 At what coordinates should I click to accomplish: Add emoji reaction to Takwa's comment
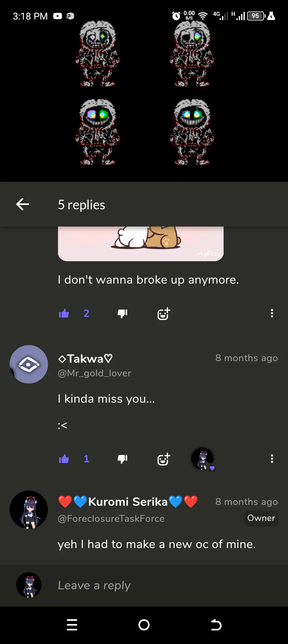[x=164, y=459]
